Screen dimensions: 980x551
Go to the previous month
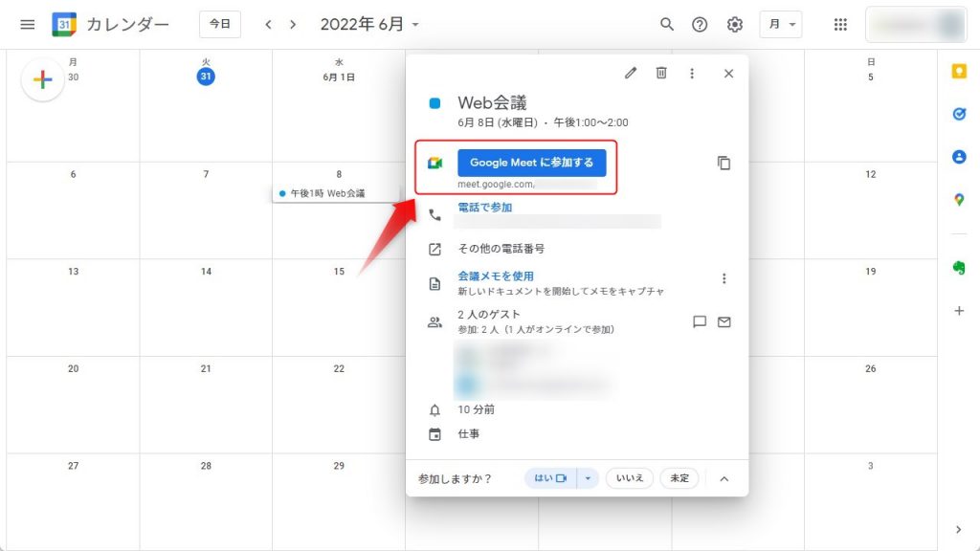click(268, 24)
